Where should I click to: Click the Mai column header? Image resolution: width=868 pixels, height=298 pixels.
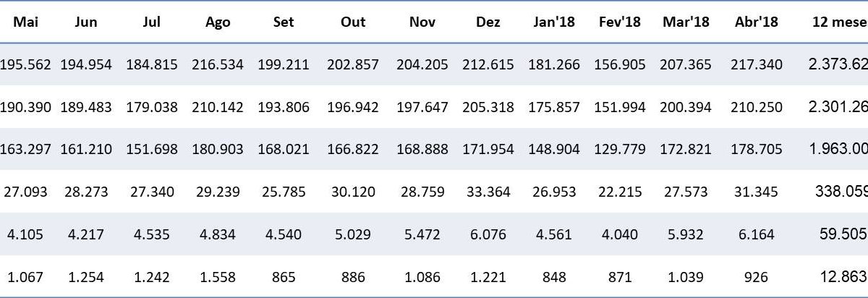pyautogui.click(x=25, y=22)
